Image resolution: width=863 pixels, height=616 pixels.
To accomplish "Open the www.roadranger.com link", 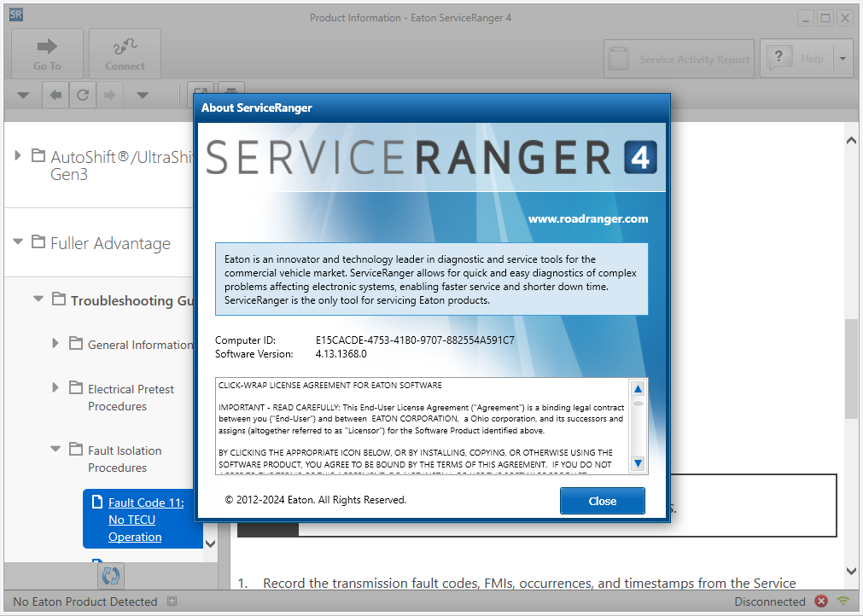I will point(587,218).
